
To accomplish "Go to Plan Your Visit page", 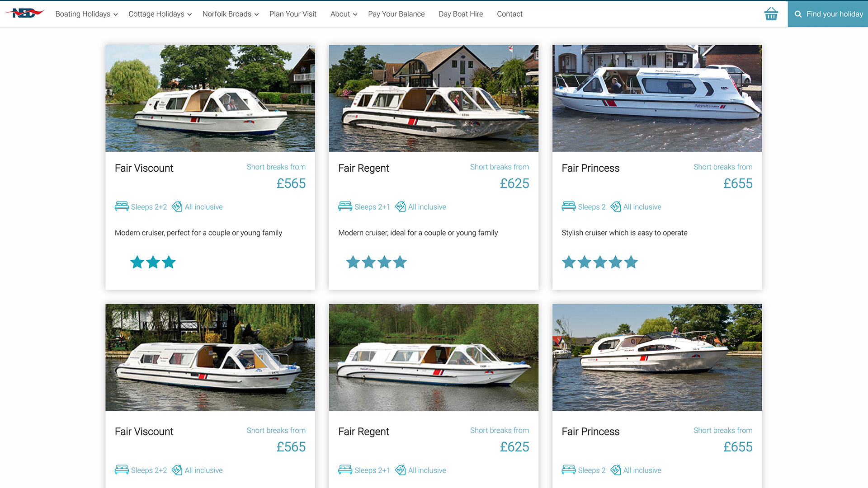I will tap(292, 14).
